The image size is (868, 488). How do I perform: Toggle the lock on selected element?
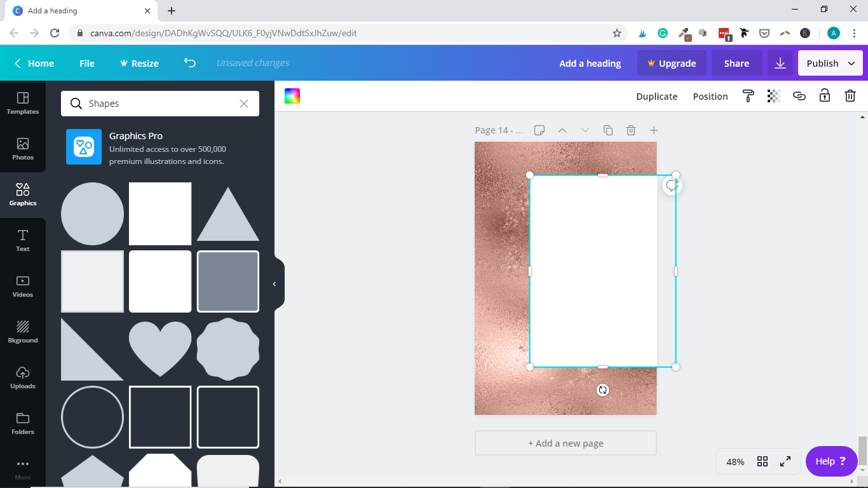[x=824, y=96]
